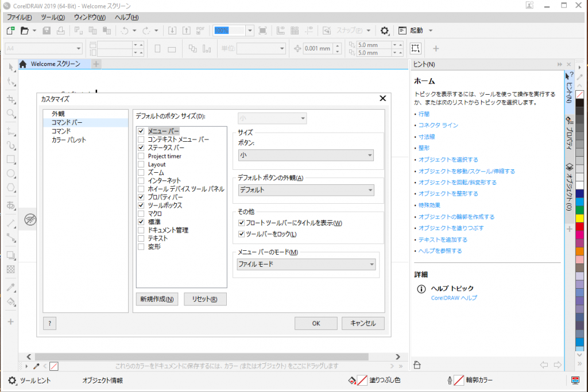Select the Crop tool
Image resolution: width=588 pixels, height=392 pixels.
[11, 99]
